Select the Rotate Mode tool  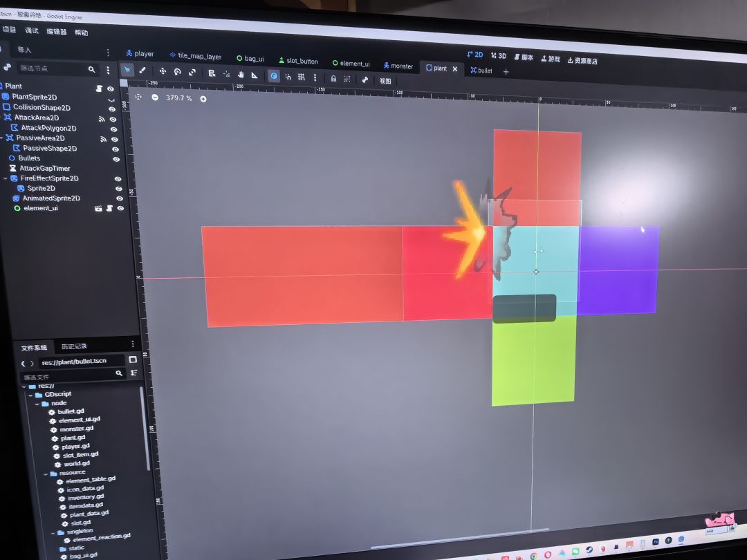[x=178, y=71]
